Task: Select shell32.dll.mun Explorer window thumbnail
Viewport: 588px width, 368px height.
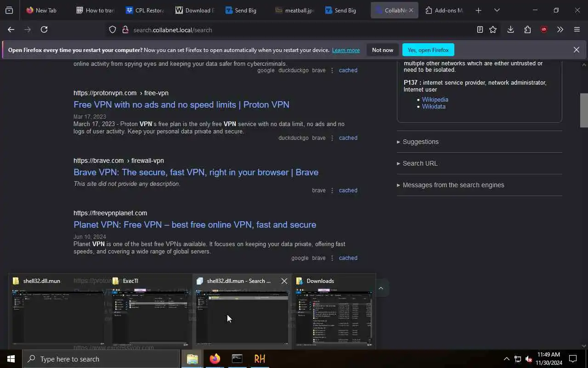Action: point(58,311)
